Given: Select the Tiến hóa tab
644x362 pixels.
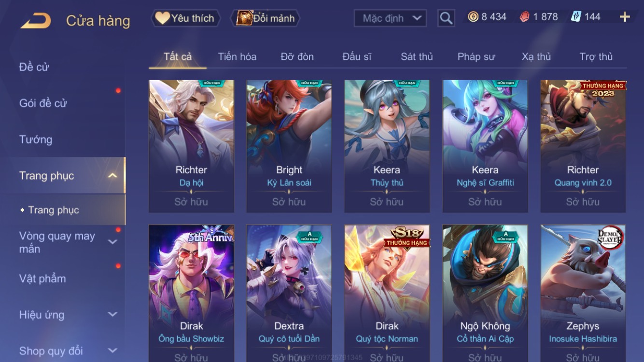Looking at the screenshot, I should click(x=237, y=56).
